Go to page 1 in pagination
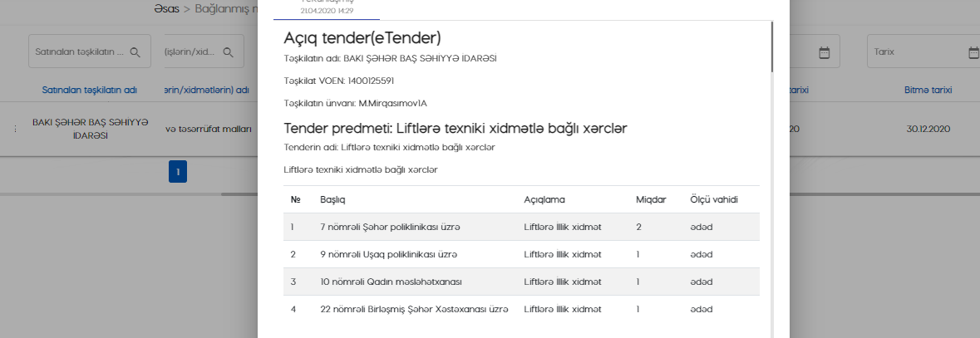This screenshot has height=338, width=980. 178,172
